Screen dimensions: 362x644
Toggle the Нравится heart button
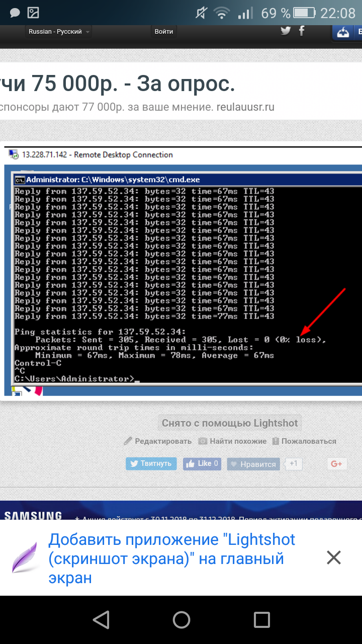pyautogui.click(x=253, y=464)
